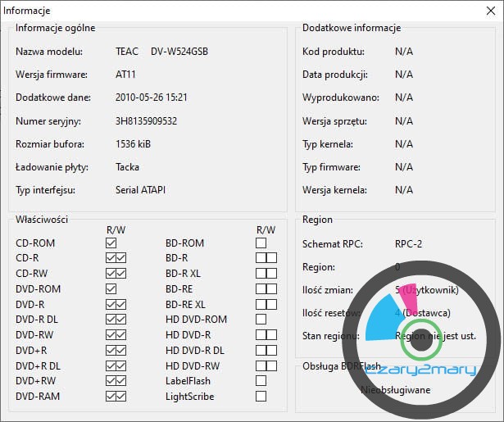Image resolution: width=504 pixels, height=422 pixels.
Task: Toggle the DVD+R DL read checkbox
Action: pos(111,365)
